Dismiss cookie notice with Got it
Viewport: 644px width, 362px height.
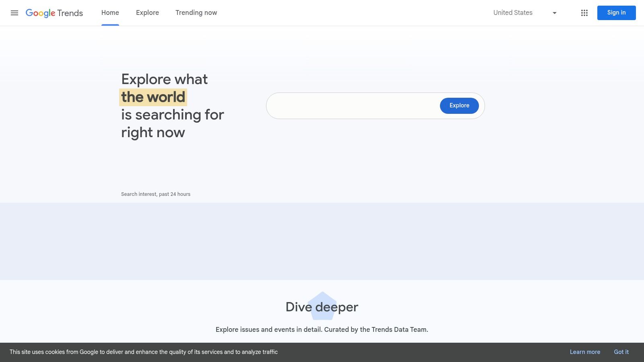pyautogui.click(x=621, y=352)
